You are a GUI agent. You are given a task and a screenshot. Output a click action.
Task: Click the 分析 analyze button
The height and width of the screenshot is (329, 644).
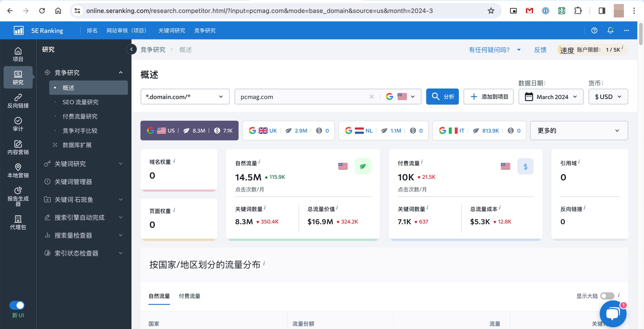coord(442,97)
